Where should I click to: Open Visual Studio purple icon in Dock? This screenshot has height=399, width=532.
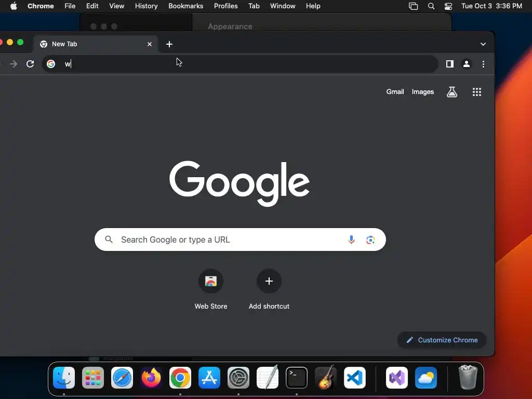point(397,378)
